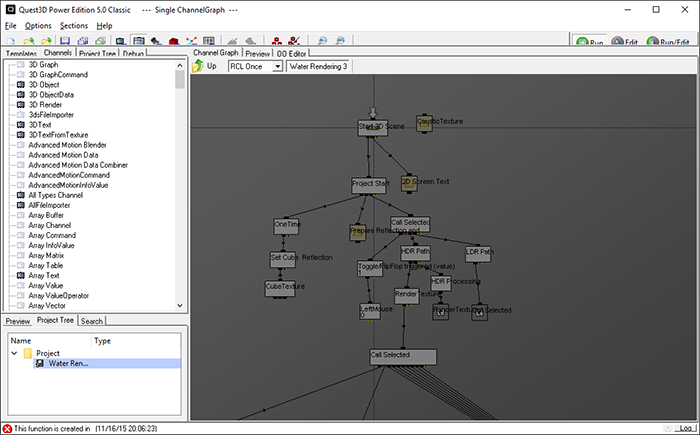The image size is (700, 435).
Task: Switch to the OO Editor tab
Action: pyautogui.click(x=292, y=53)
